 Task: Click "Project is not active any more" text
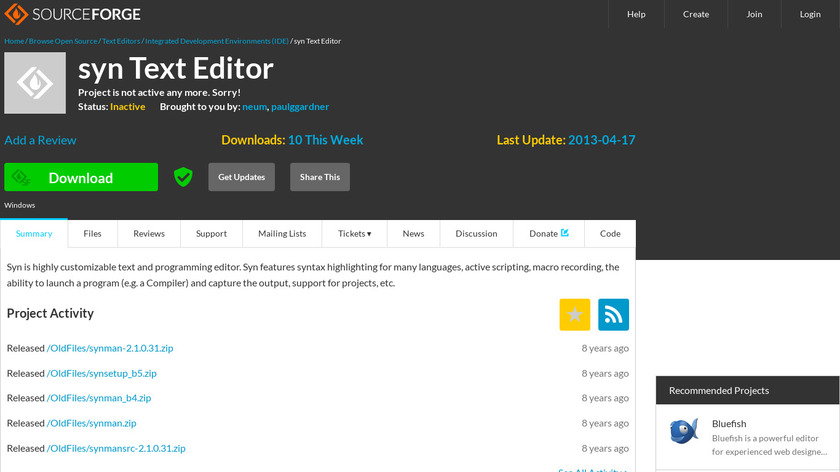point(159,93)
